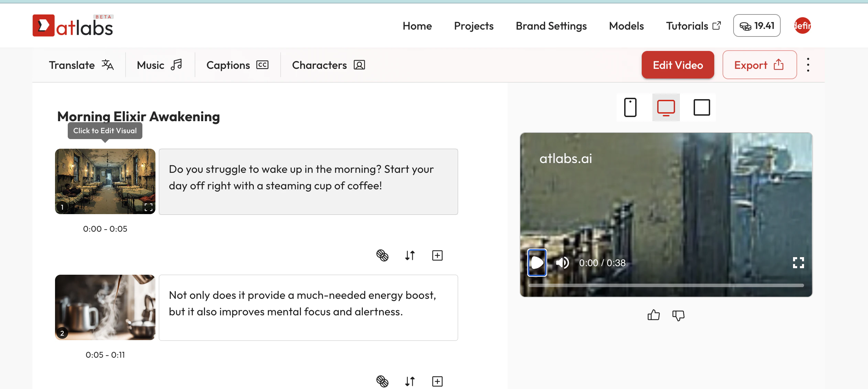The width and height of the screenshot is (868, 389).
Task: Give a thumbs down to the video
Action: (677, 315)
